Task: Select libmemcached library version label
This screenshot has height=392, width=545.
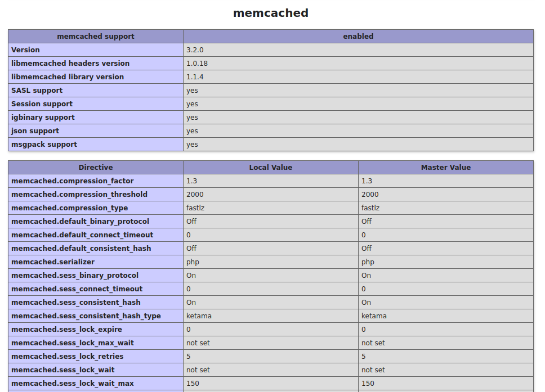Action: pyautogui.click(x=68, y=77)
